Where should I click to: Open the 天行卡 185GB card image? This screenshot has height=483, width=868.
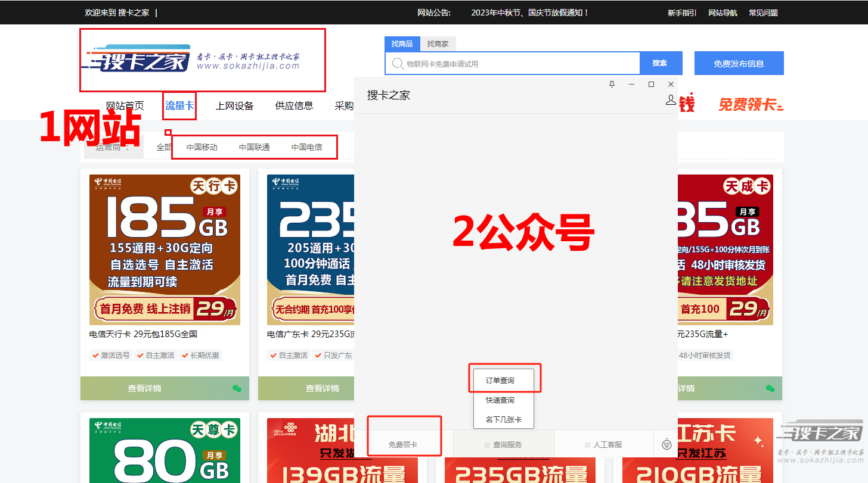[x=165, y=250]
